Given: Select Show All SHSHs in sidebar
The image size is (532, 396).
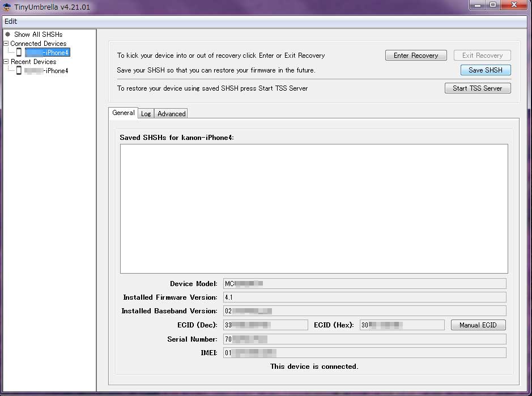Looking at the screenshot, I should click(x=39, y=34).
